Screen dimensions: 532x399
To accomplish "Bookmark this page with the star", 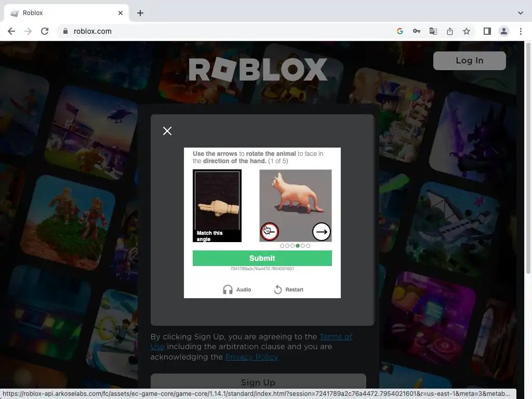I will coord(467,31).
